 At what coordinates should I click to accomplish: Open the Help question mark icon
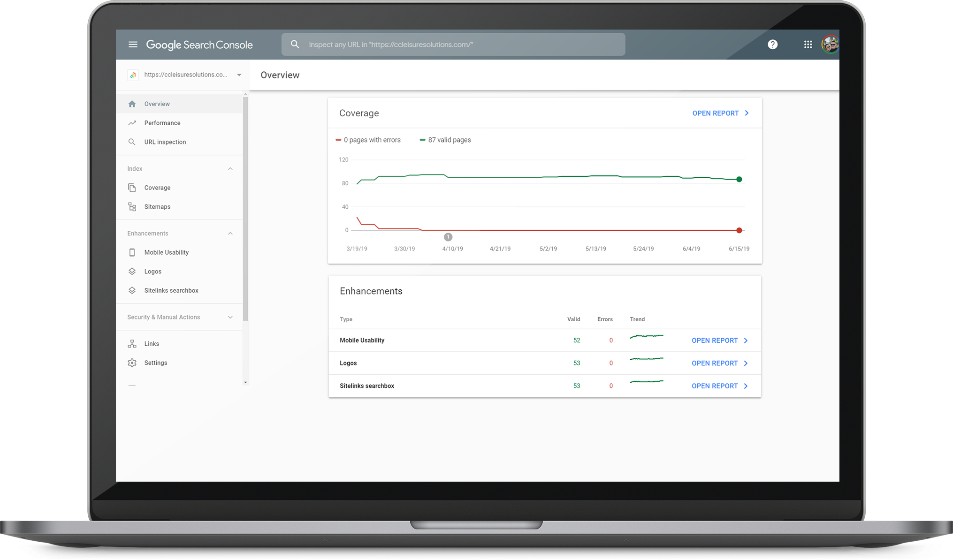(x=772, y=45)
